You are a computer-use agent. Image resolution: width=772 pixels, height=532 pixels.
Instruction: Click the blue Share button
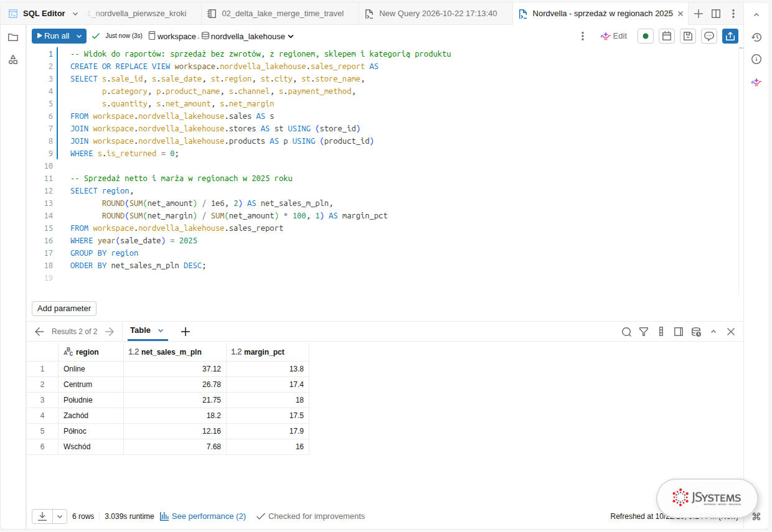point(730,36)
